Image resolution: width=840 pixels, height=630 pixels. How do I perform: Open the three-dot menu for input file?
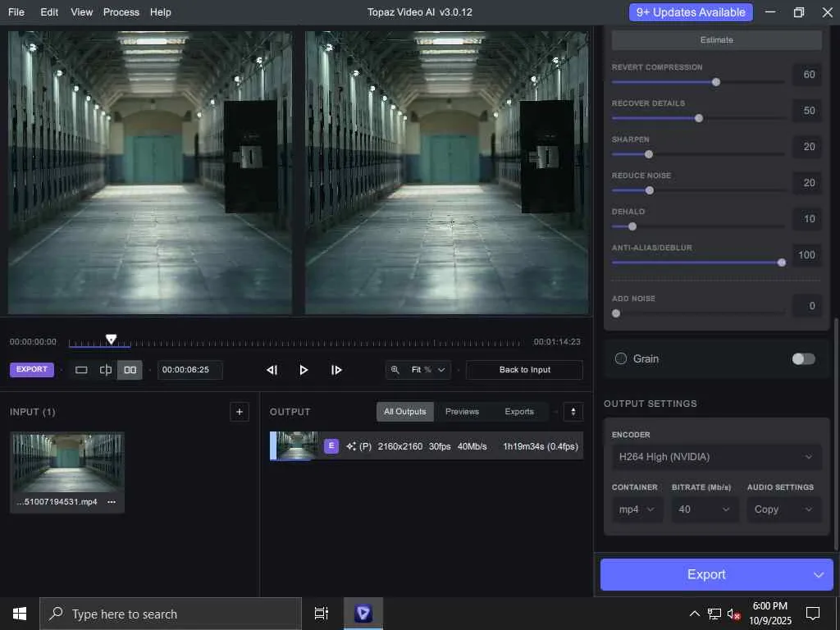pyautogui.click(x=112, y=502)
